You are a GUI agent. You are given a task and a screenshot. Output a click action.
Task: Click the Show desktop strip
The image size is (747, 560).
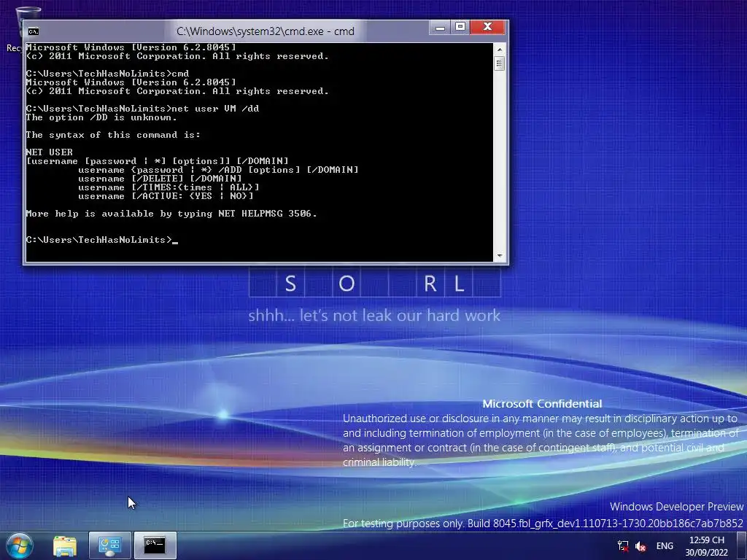(x=742, y=545)
